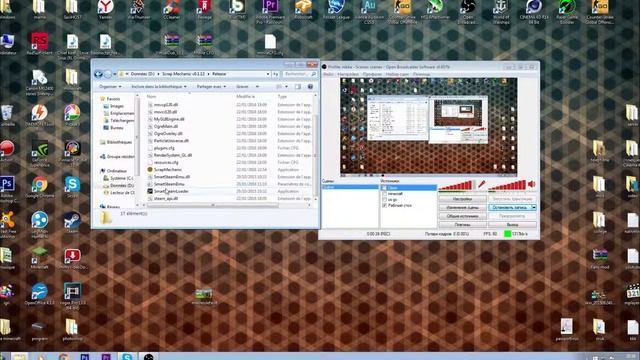Click the Выход button in OBS
The height and width of the screenshot is (360, 640).
tap(512, 224)
